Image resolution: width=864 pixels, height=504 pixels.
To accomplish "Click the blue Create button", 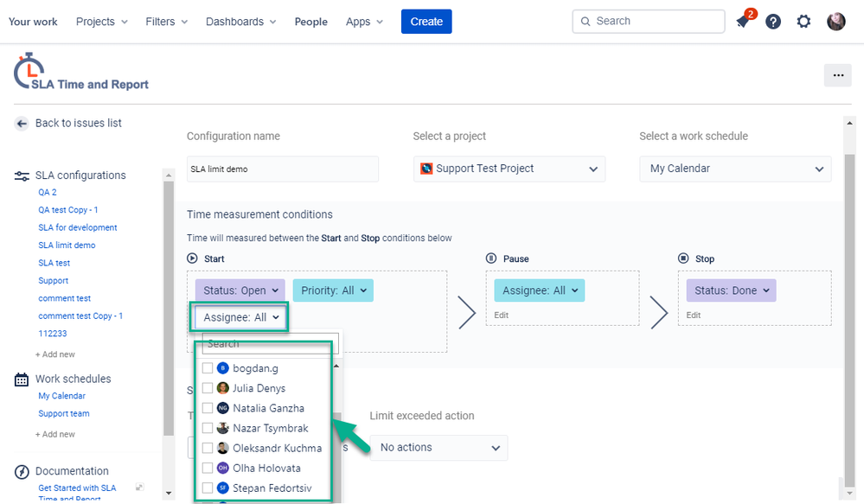I will coord(426,22).
